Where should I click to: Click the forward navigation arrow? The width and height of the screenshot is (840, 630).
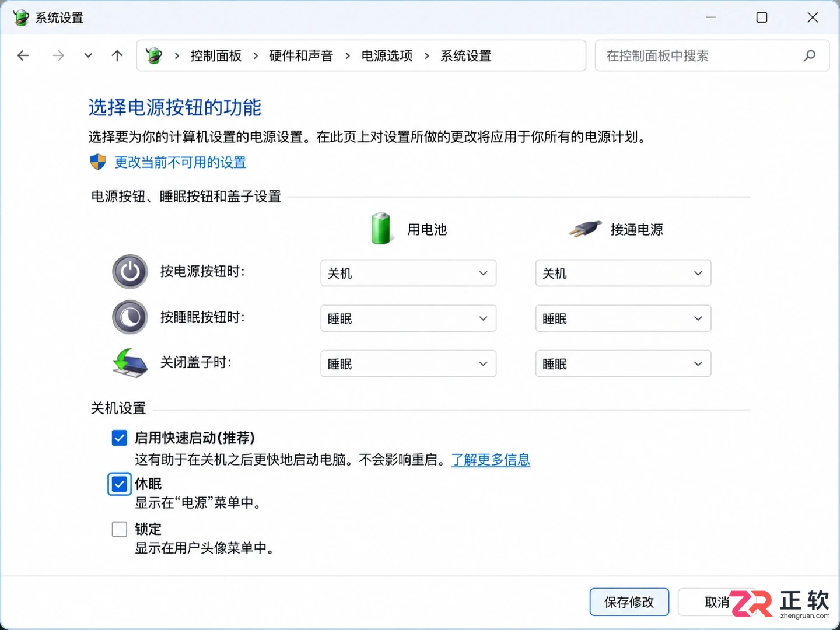(58, 55)
